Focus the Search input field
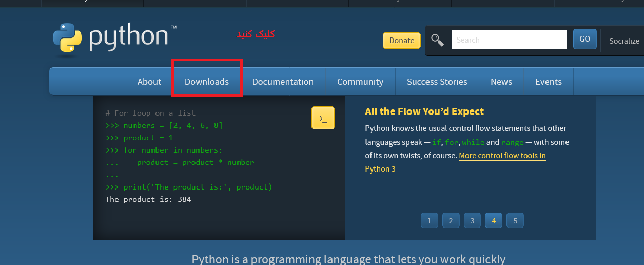This screenshot has width=644, height=265. click(x=509, y=40)
